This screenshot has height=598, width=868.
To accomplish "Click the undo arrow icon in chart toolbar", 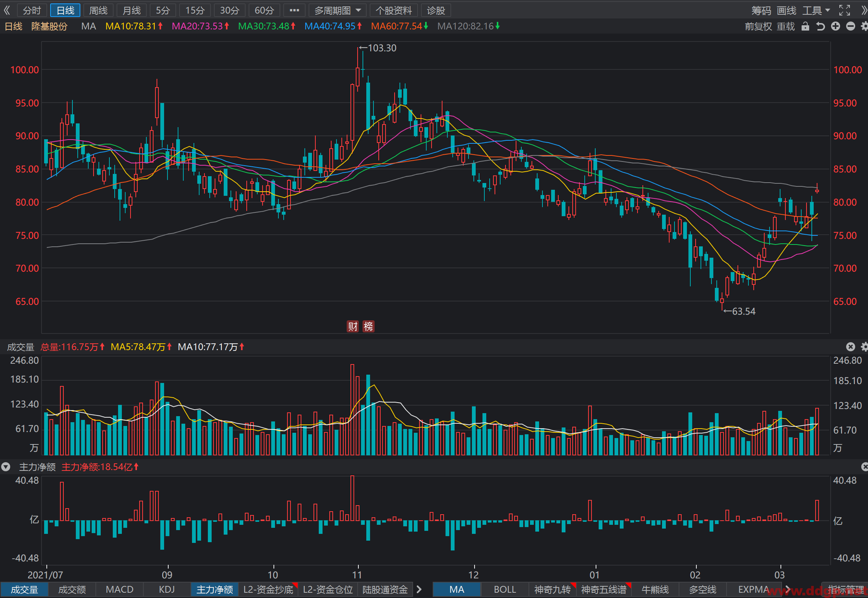I will [820, 26].
